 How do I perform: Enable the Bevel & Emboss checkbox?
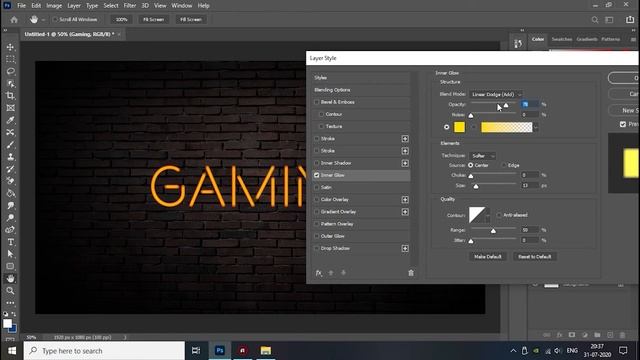(x=317, y=102)
